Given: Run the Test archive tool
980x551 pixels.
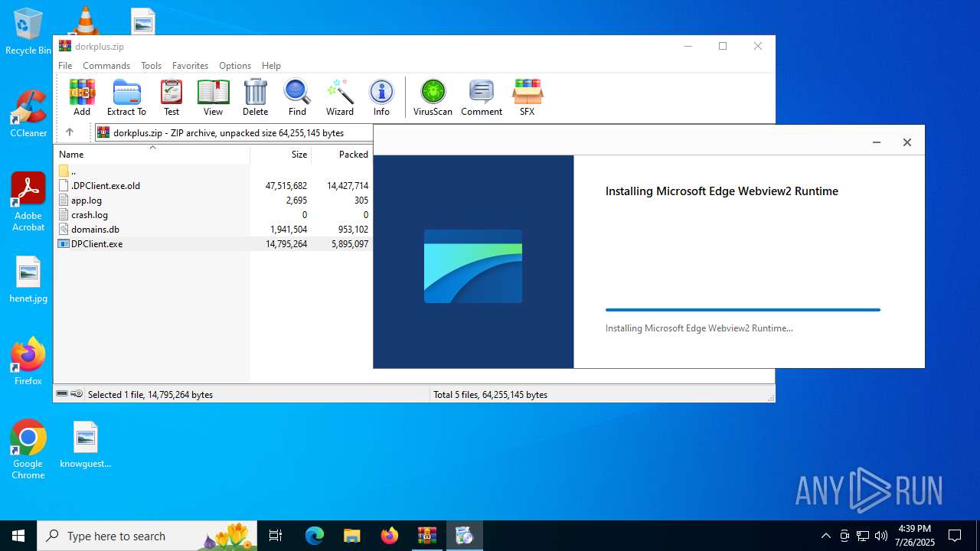Looking at the screenshot, I should [171, 97].
